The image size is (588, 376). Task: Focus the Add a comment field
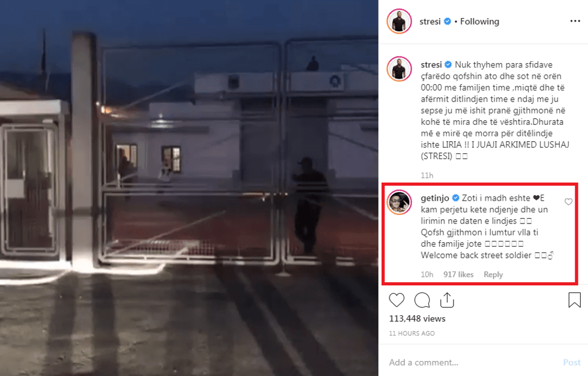(473, 362)
